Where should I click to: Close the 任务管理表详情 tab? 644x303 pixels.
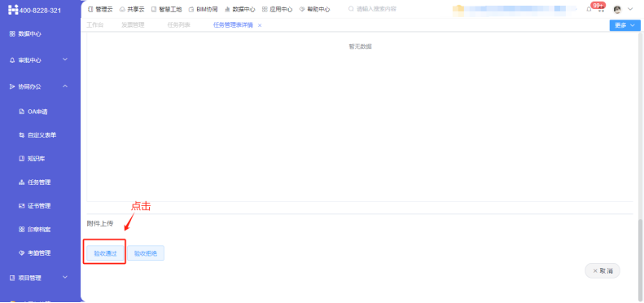coord(260,25)
